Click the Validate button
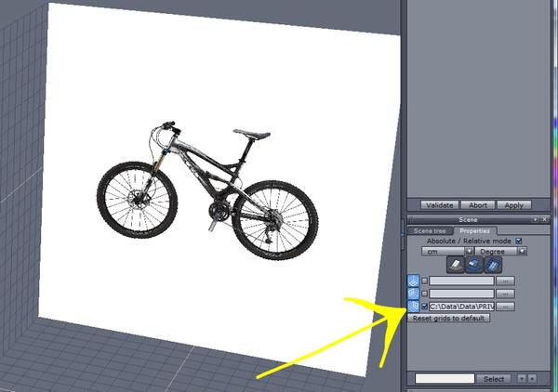The image size is (558, 392). pos(440,205)
